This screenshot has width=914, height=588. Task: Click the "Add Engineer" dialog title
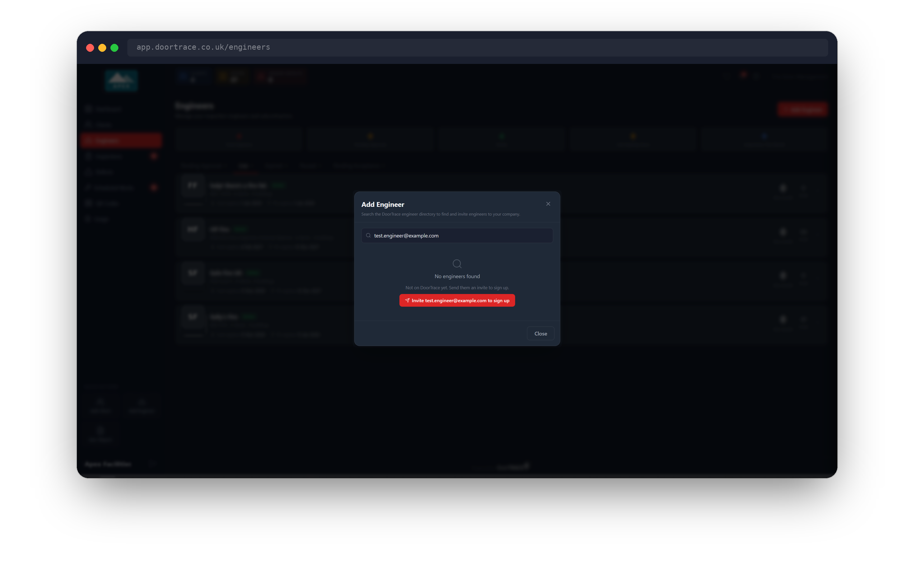[383, 205]
